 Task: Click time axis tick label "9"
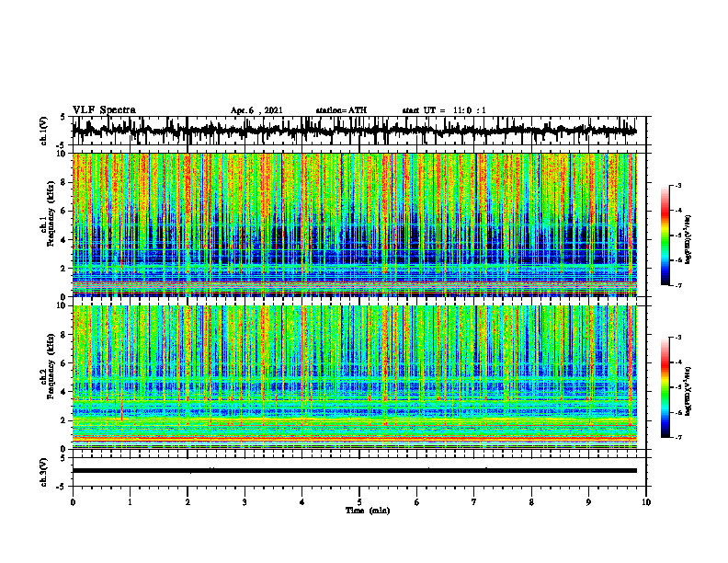point(588,502)
